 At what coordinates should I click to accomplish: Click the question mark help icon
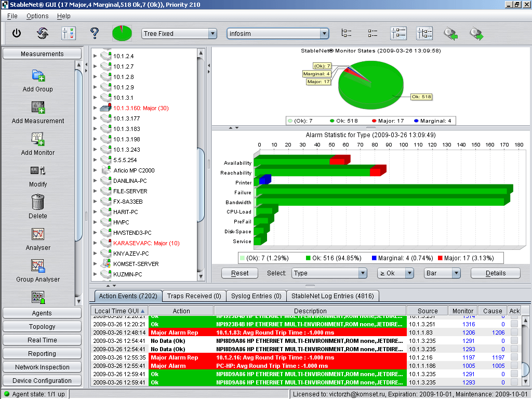coord(95,33)
